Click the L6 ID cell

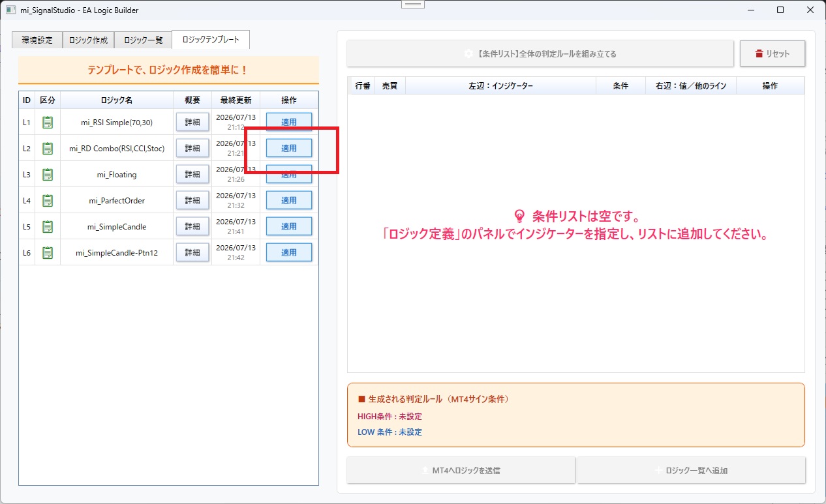tap(27, 252)
